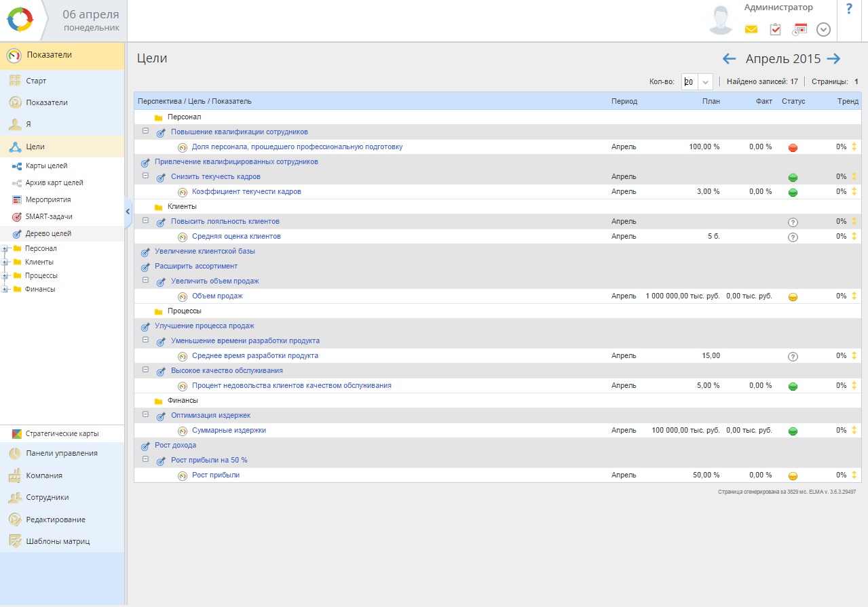868x607 pixels.
Task: Open Карты целей in sidebar menu
Action: [46, 166]
